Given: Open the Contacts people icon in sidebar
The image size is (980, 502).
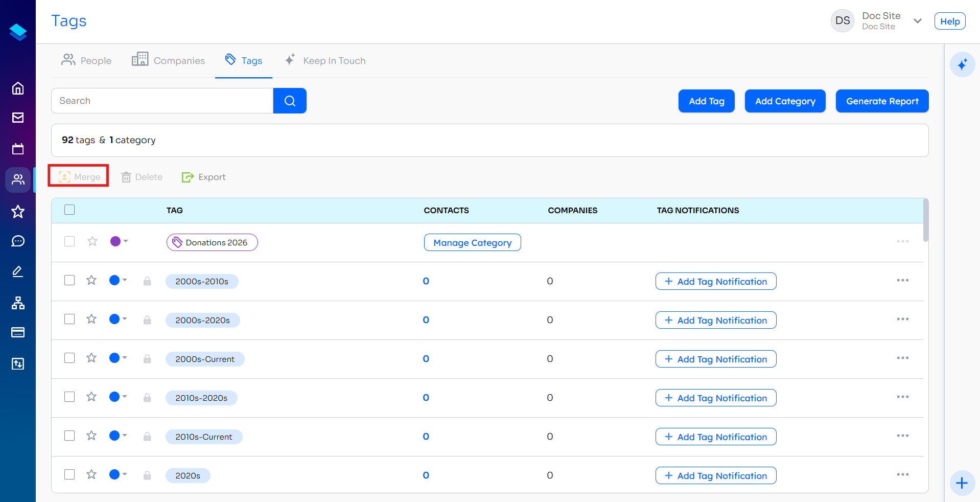Looking at the screenshot, I should (x=18, y=179).
